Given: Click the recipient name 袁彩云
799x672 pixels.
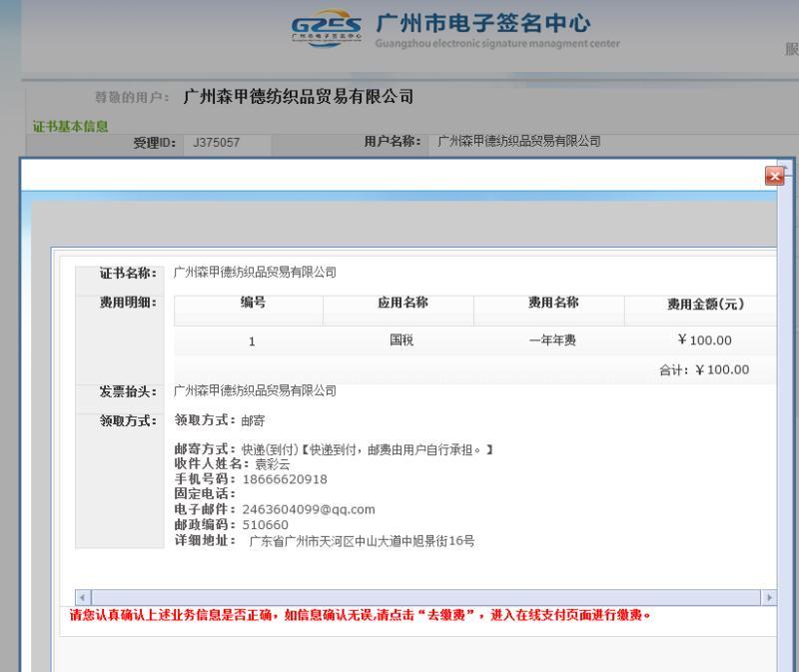Looking at the screenshot, I should (x=272, y=464).
